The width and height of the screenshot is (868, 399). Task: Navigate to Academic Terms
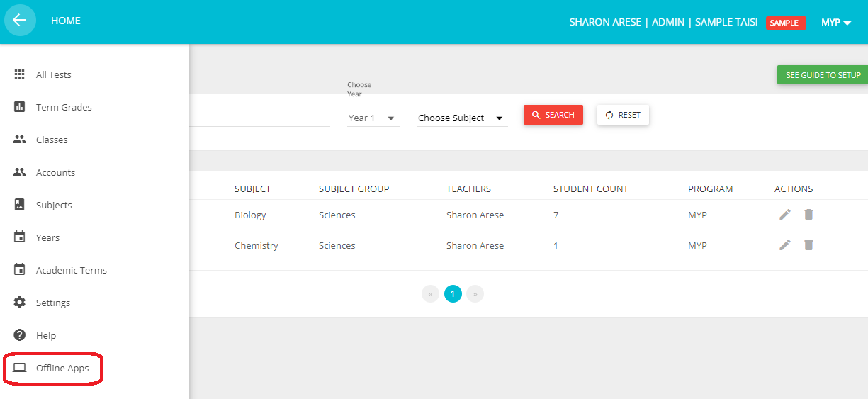click(x=71, y=270)
